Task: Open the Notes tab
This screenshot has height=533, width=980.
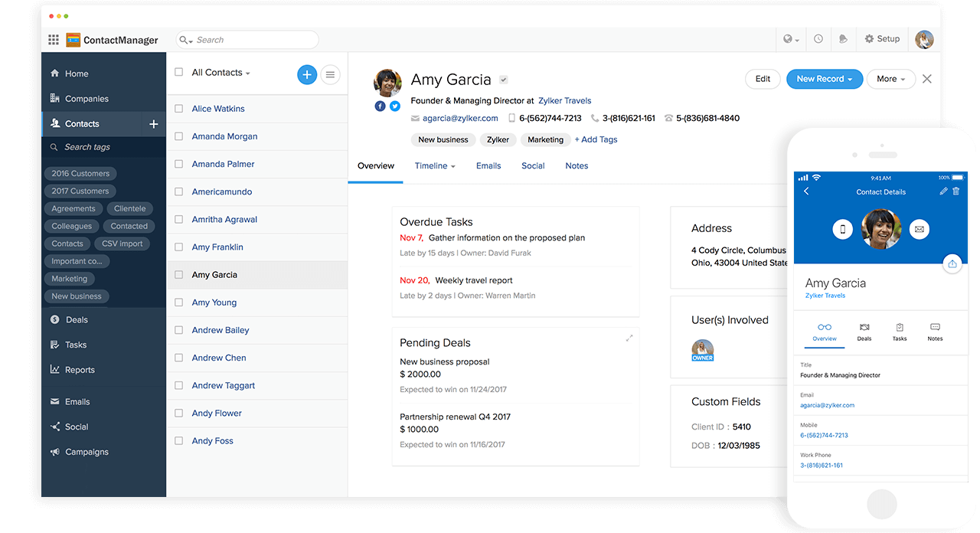Action: [577, 165]
